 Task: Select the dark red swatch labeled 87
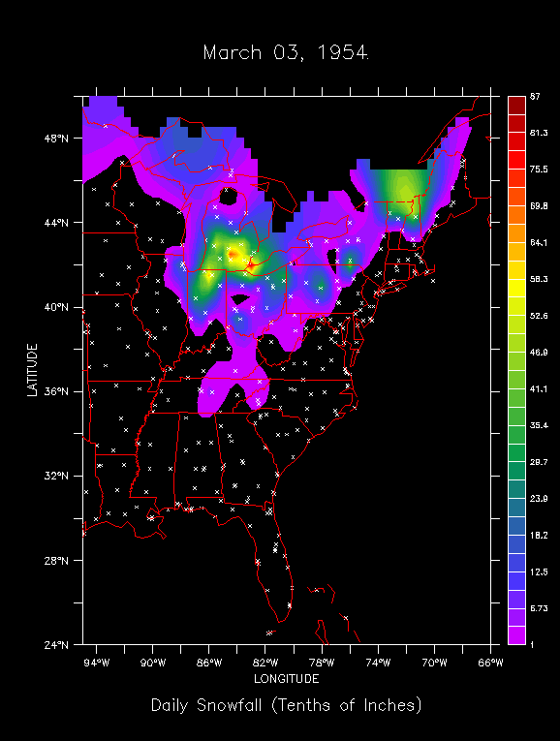coord(516,106)
